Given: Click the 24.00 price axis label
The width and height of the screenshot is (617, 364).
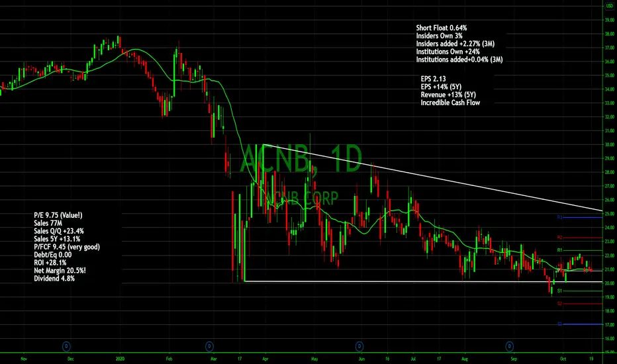Looking at the screenshot, I should [610, 228].
